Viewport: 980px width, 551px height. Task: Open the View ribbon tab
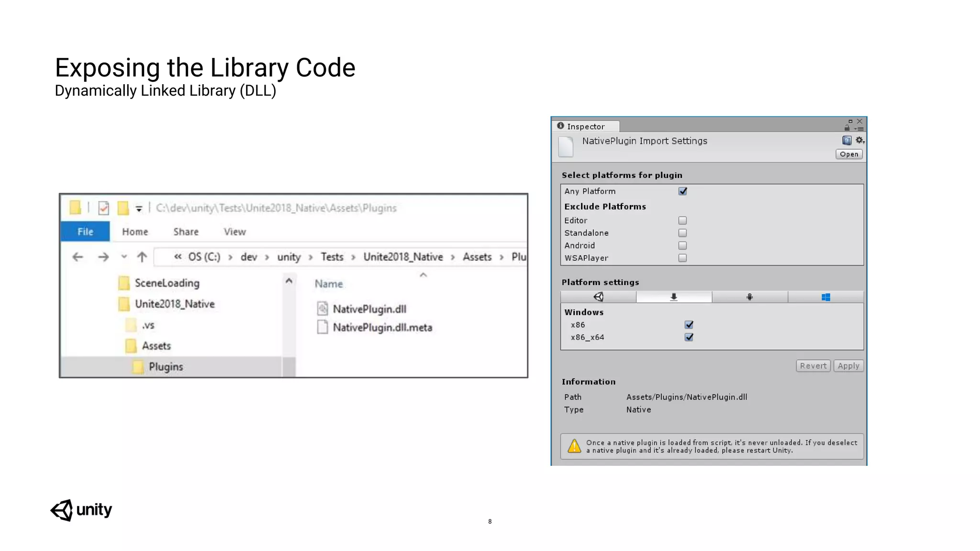point(234,231)
